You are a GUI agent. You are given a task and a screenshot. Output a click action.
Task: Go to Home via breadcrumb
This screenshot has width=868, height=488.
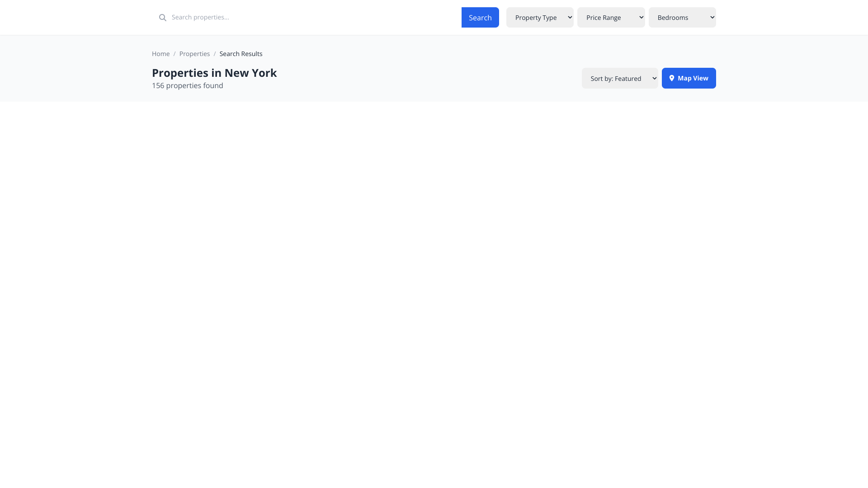[160, 54]
